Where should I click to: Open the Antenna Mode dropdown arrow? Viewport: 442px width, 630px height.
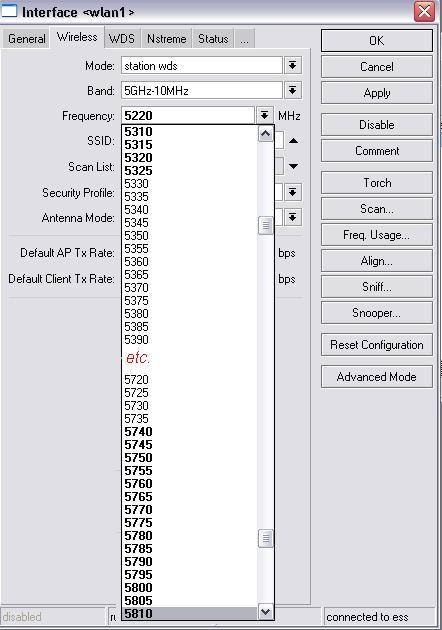click(x=293, y=218)
